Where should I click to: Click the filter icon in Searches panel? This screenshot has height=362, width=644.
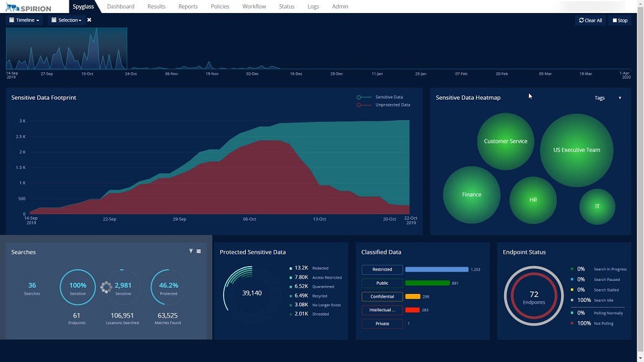(191, 250)
